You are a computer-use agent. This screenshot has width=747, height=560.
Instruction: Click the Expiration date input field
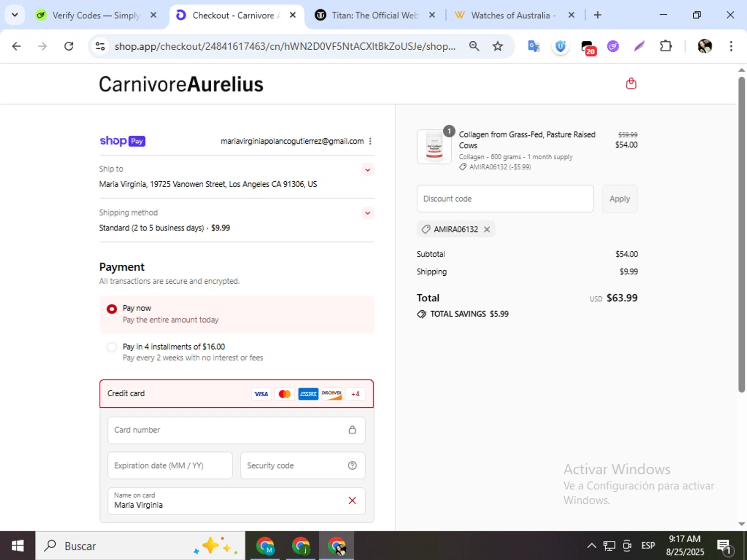click(170, 465)
